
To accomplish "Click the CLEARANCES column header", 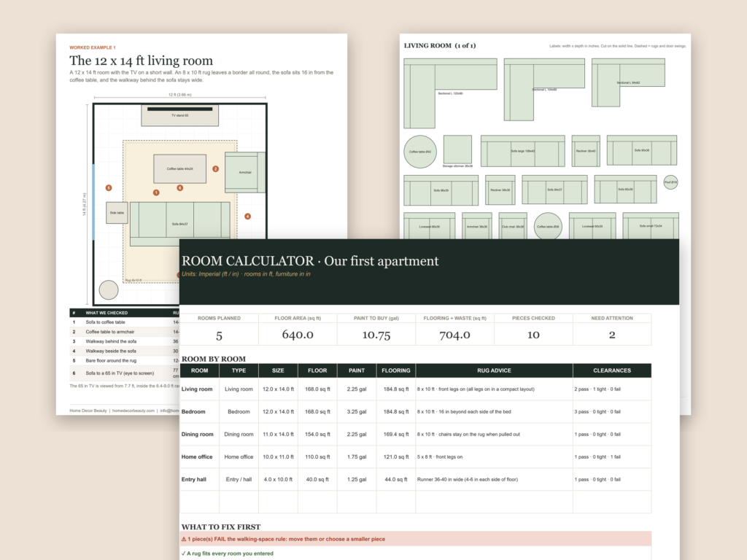I will point(612,370).
